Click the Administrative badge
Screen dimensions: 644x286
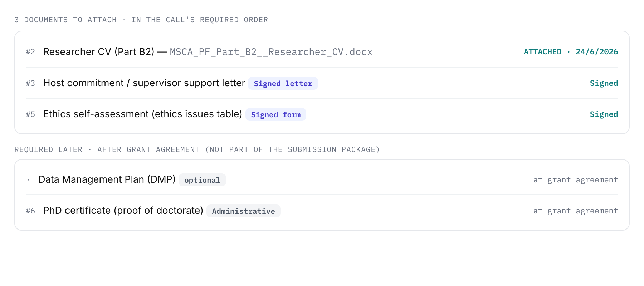tap(244, 211)
